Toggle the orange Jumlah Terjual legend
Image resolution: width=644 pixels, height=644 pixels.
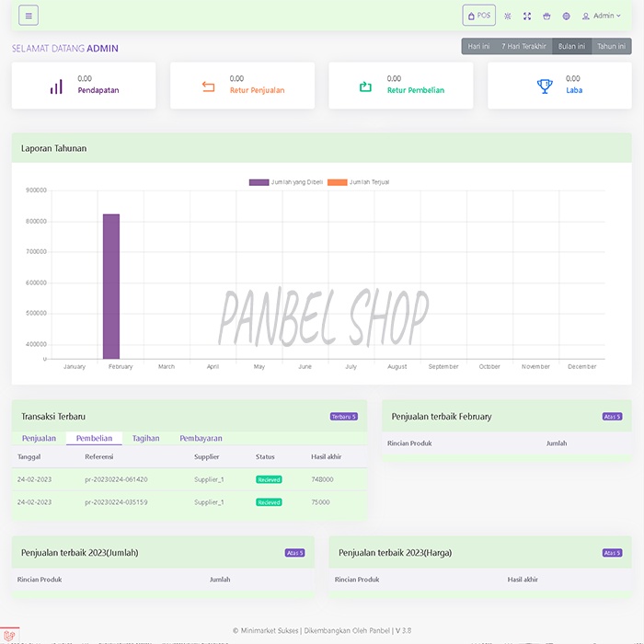point(358,182)
